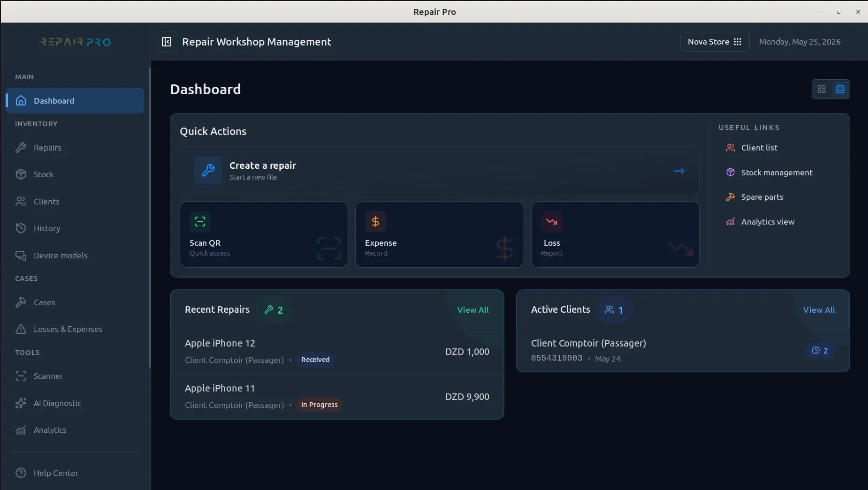Screen dimensions: 868x490
Task: Record a new Expense
Action: [439, 234]
